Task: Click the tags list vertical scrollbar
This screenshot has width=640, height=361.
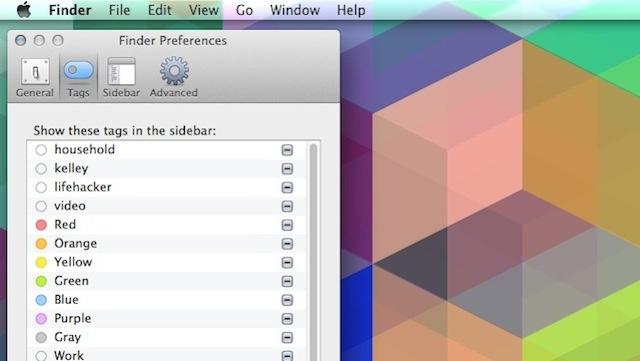Action: tap(313, 252)
